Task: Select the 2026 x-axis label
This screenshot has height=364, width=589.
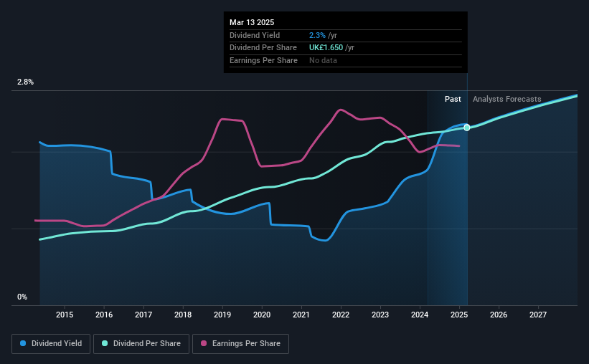Action: click(x=499, y=315)
